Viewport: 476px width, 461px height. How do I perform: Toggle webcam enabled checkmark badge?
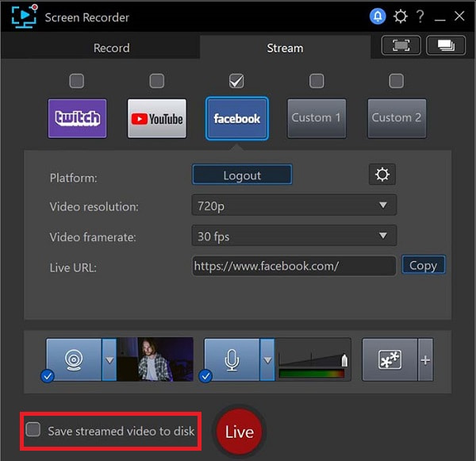(48, 377)
